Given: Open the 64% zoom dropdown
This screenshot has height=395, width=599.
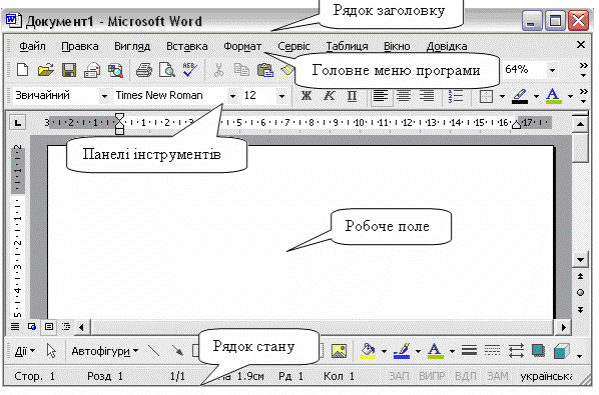Looking at the screenshot, I should point(552,70).
